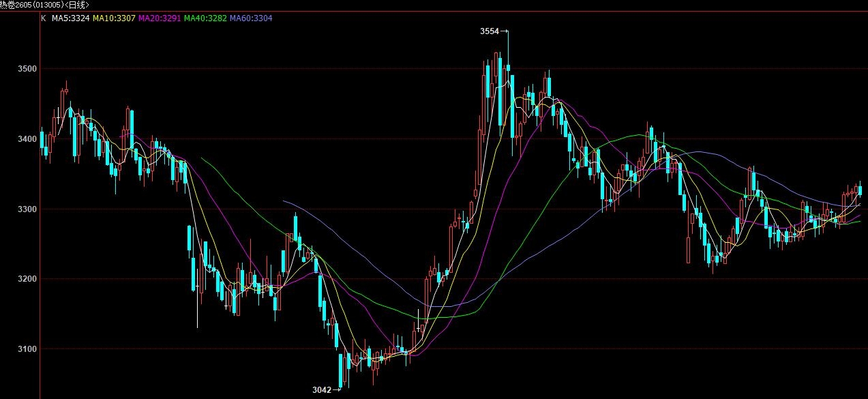868x399 pixels.
Task: Click the 3500 price axis label
Action: pyautogui.click(x=27, y=69)
